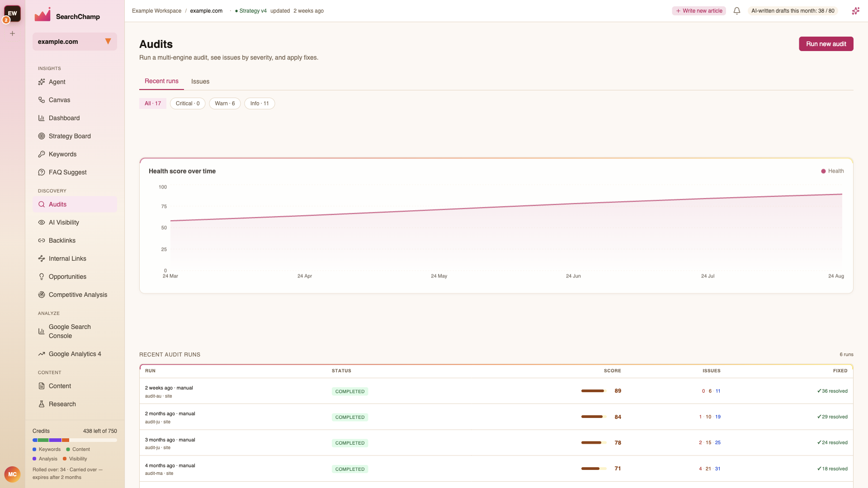This screenshot has height=488, width=868.
Task: Filter by Info · 11 chip
Action: point(259,103)
